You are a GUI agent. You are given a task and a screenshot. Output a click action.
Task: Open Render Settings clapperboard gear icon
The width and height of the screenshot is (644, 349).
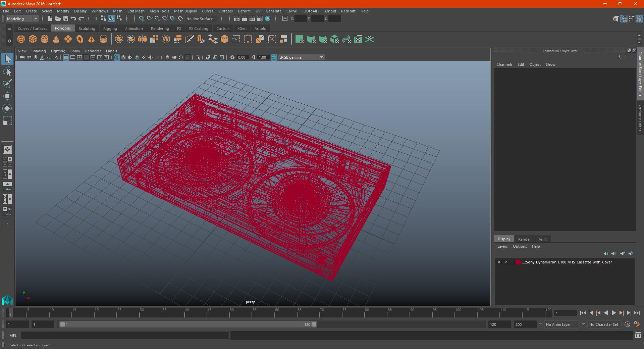pyautogui.click(x=260, y=19)
